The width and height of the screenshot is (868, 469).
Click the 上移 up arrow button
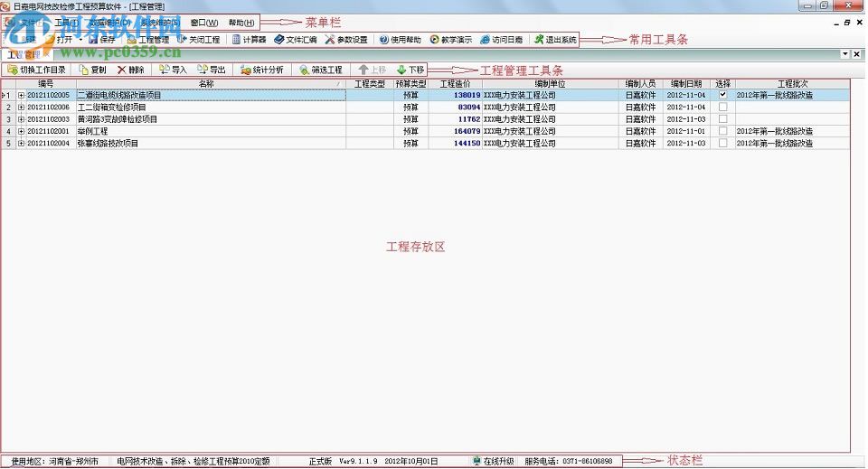click(372, 70)
